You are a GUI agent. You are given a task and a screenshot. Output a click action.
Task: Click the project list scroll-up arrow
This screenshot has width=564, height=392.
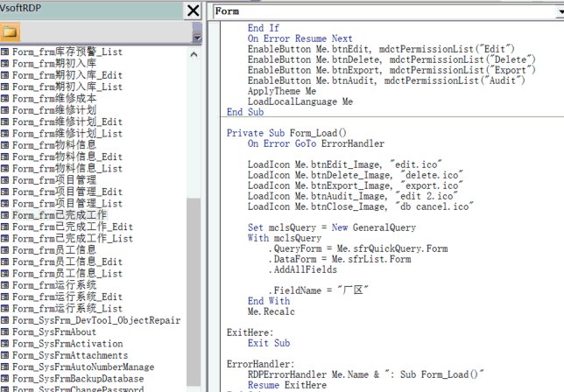194,54
